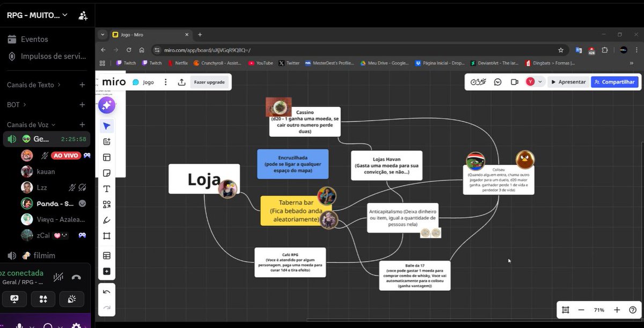This screenshot has width=644, height=328.
Task: Select the cursor tool in Miro toolbar
Action: pos(106,126)
